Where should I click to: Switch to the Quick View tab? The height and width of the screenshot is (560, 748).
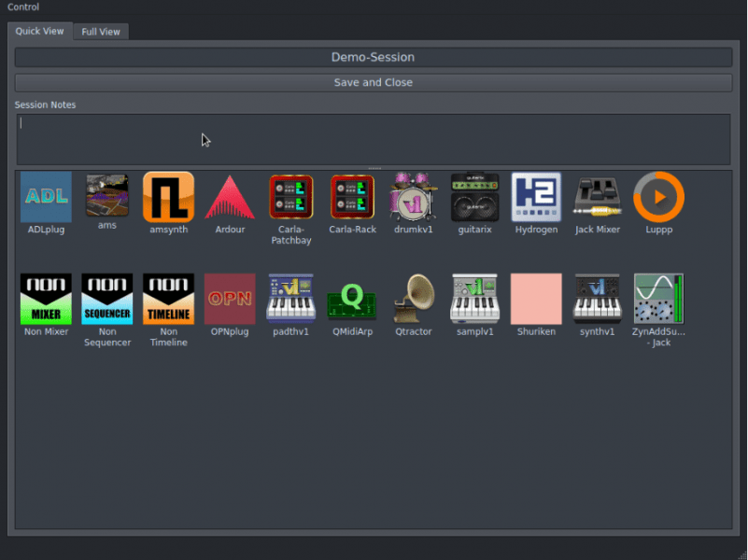(x=39, y=31)
